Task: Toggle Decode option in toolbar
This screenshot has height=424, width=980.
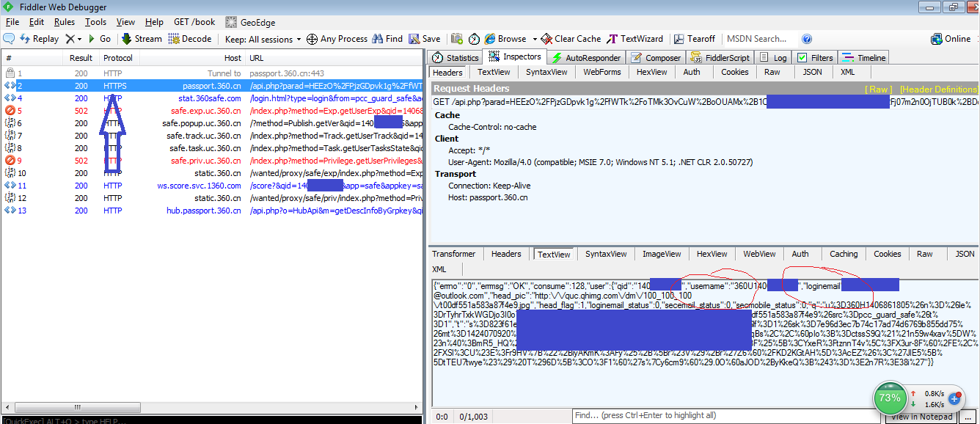Action: click(190, 39)
